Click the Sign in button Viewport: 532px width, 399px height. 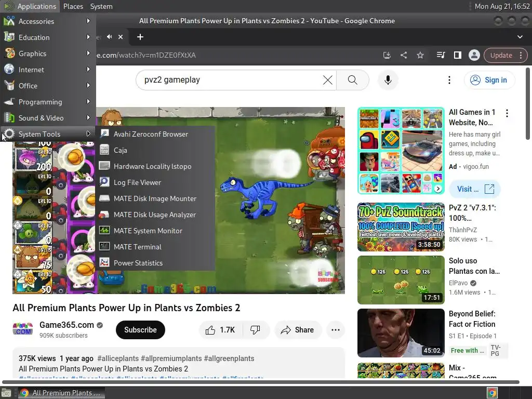pyautogui.click(x=489, y=80)
